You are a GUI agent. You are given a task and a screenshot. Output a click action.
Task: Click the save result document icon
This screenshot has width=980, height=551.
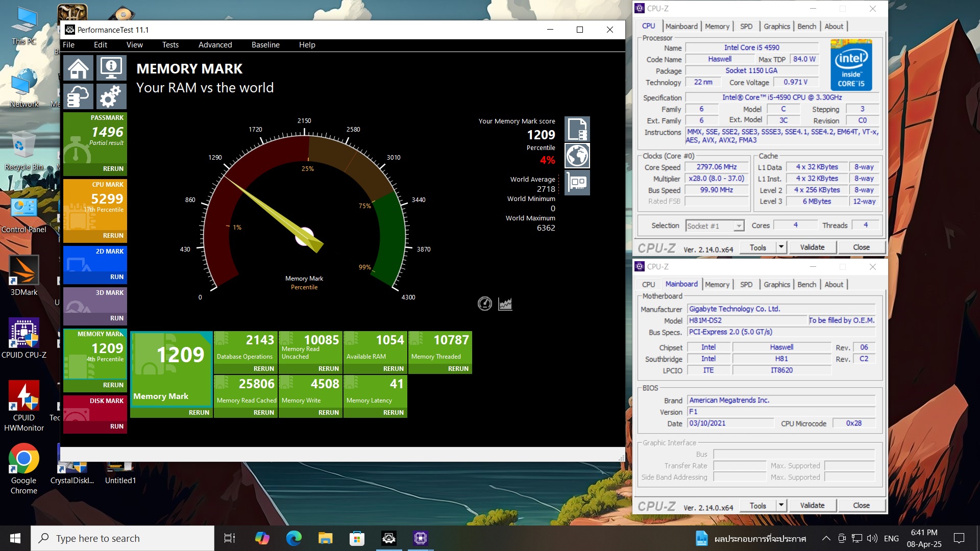click(x=577, y=129)
